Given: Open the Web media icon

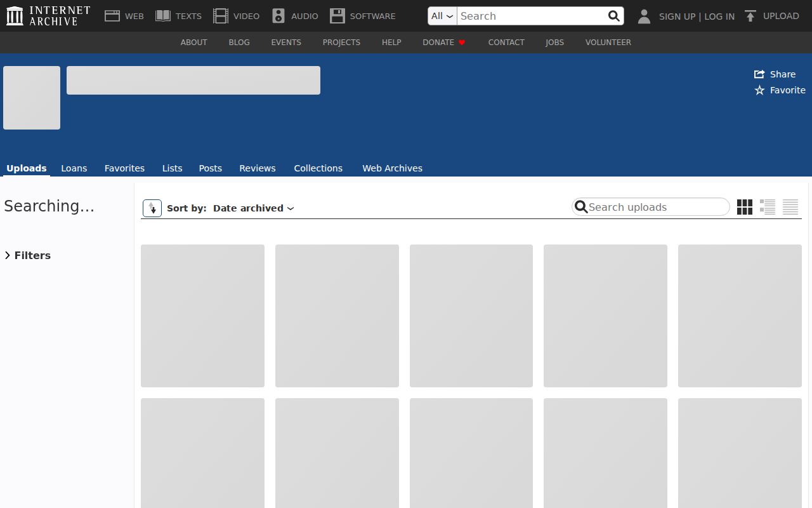Looking at the screenshot, I should (112, 16).
